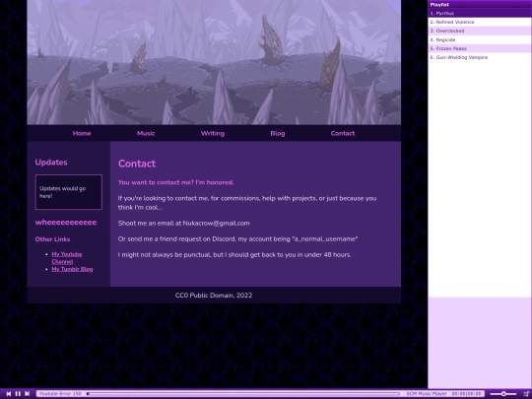Adjust the music player volume slider
This screenshot has height=399, width=532.
pyautogui.click(x=503, y=393)
